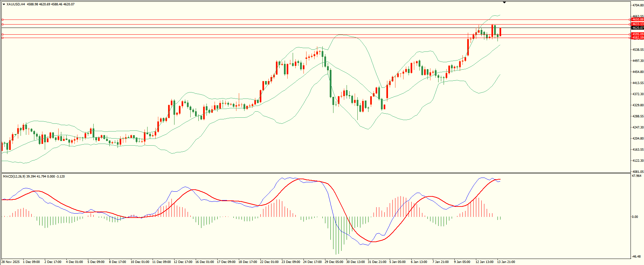Click the 4582.59 red price tag
Screen dimensions: 644x265
pos(638,38)
